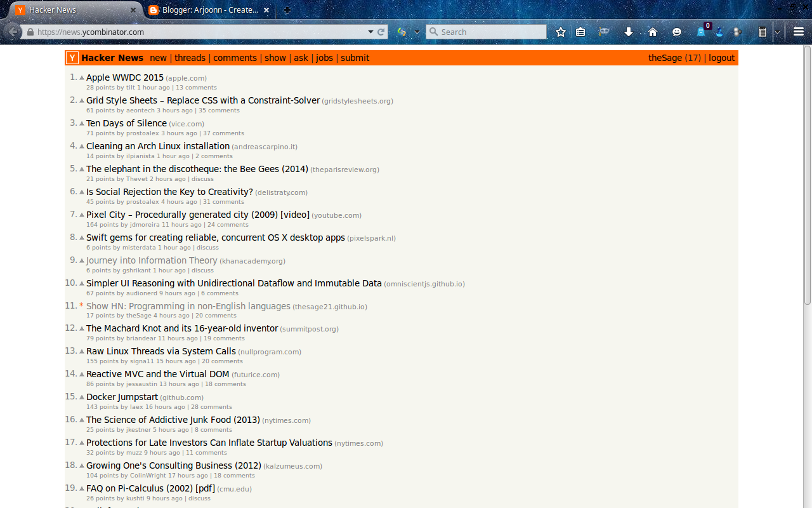This screenshot has height=508, width=812.
Task: Open a new tab with the plus button
Action: point(287,10)
